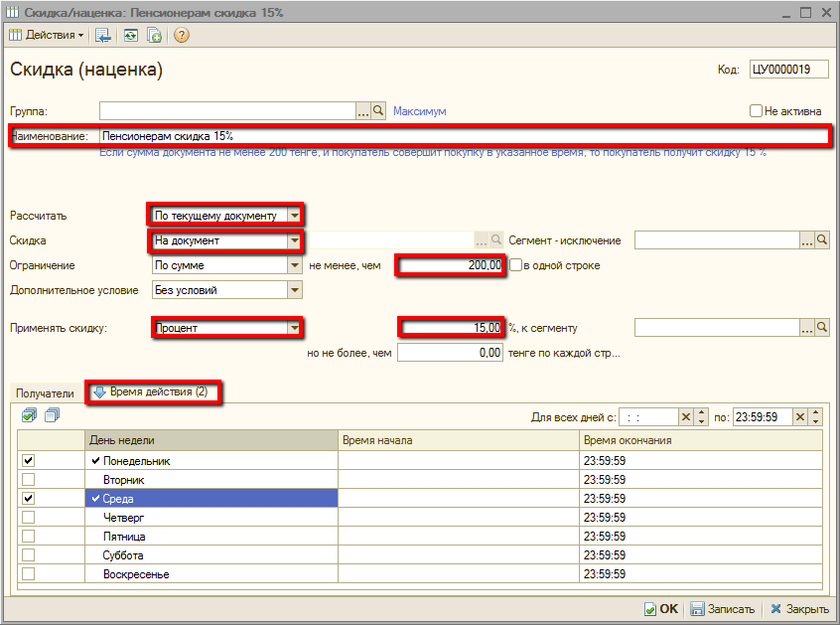Toggle the в одной строке checkbox
The width and height of the screenshot is (840, 625).
coord(516,265)
